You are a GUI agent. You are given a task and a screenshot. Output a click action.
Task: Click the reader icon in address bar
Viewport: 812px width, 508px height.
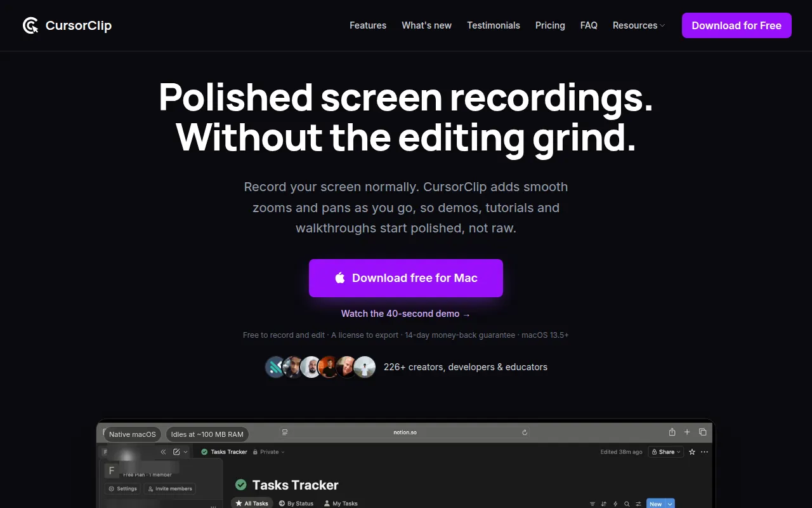click(x=285, y=432)
